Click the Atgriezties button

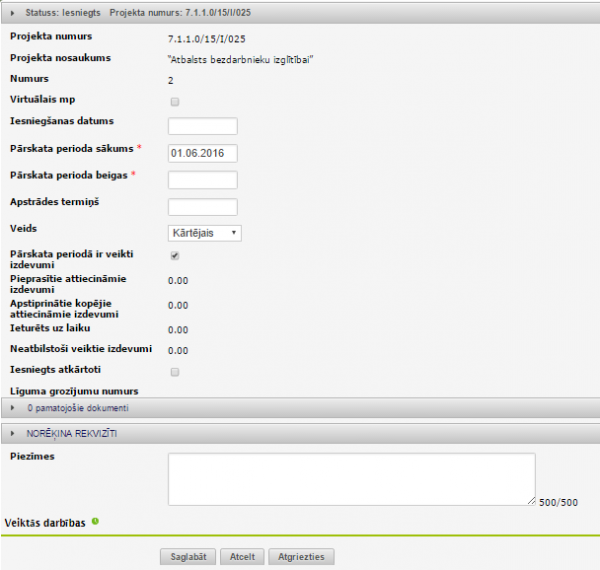click(x=302, y=557)
